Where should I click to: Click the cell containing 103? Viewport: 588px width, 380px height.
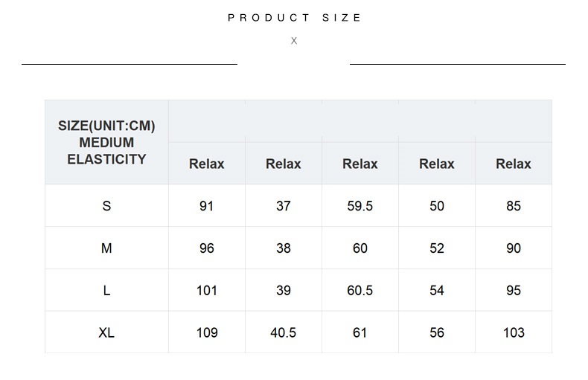[x=514, y=332]
